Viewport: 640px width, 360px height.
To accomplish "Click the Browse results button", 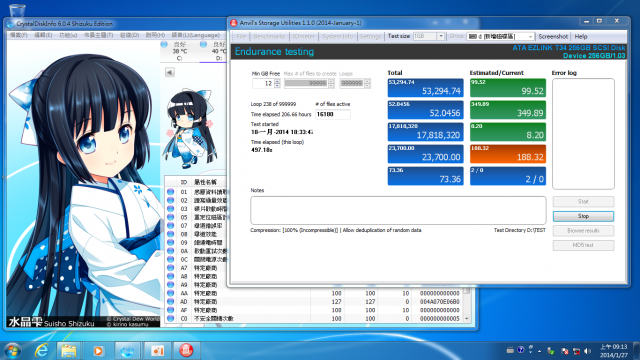I will click(583, 231).
